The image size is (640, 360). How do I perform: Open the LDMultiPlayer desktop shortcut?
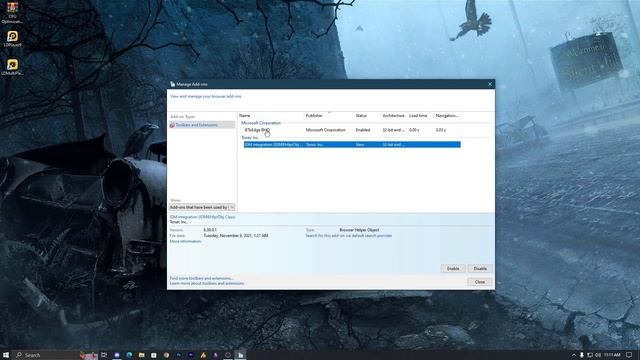pyautogui.click(x=12, y=67)
